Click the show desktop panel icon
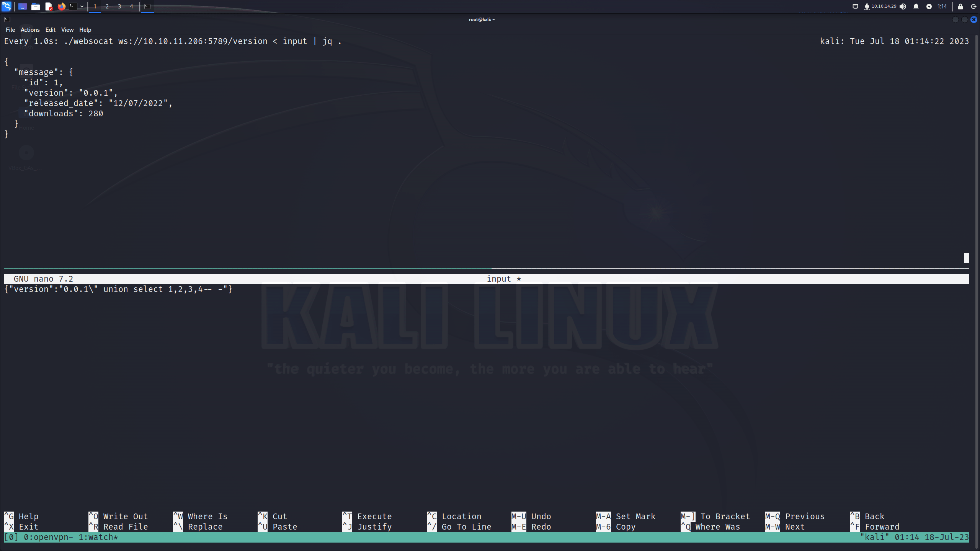980x551 pixels. (x=23, y=7)
